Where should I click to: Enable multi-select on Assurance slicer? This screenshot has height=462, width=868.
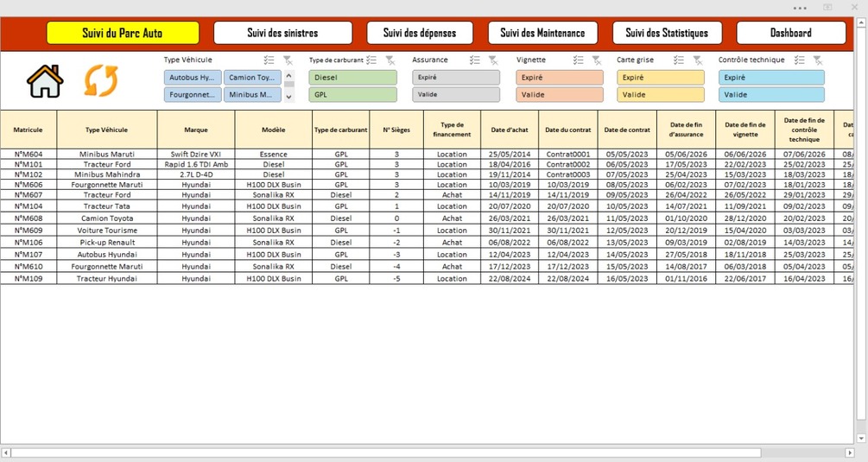click(x=474, y=60)
